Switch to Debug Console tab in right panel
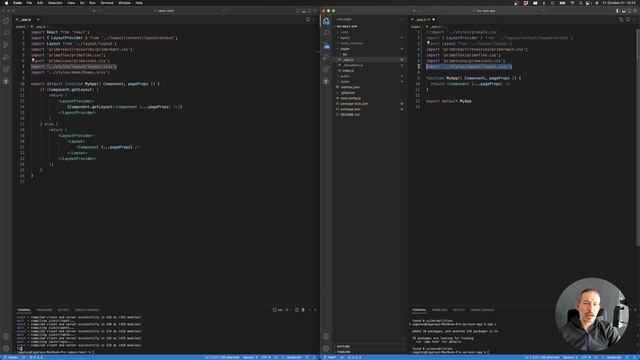Viewport: 640px width, 360px height. click(x=482, y=310)
